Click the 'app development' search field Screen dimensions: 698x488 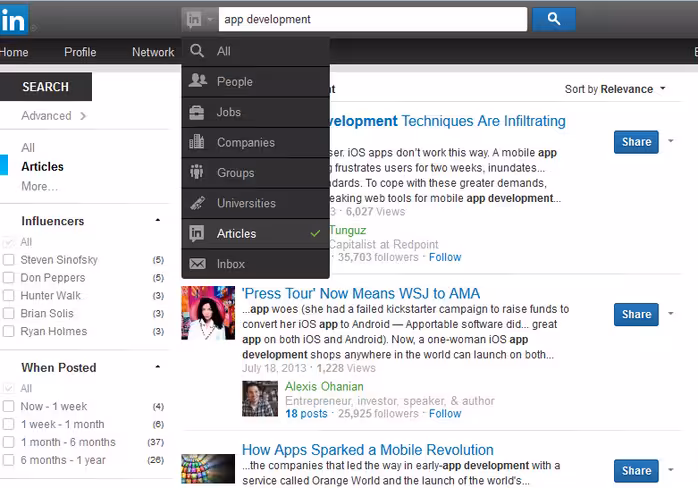coord(373,19)
